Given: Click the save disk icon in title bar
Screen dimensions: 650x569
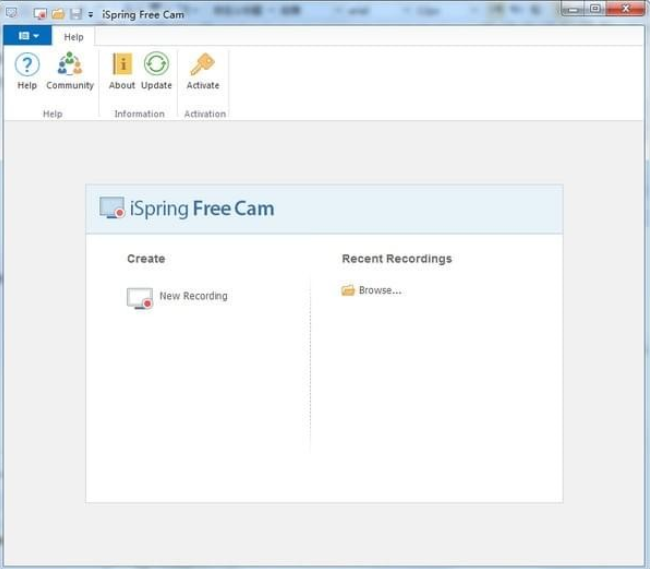Looking at the screenshot, I should tap(75, 14).
